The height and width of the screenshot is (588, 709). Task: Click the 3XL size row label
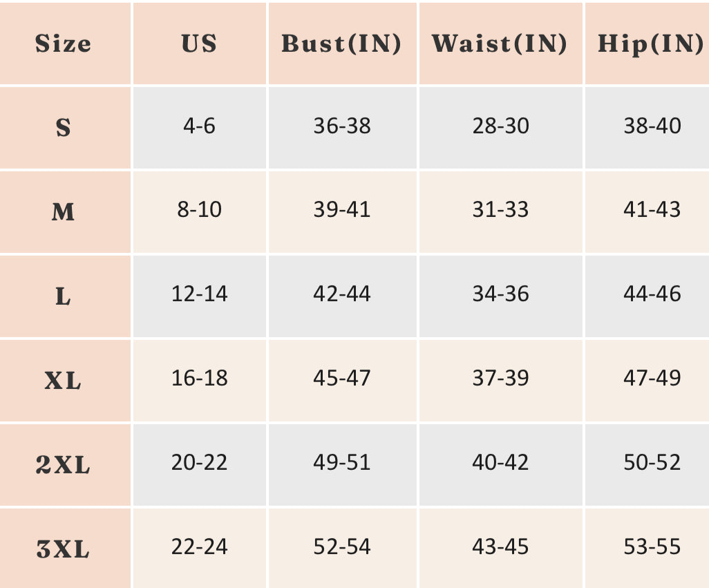63,549
